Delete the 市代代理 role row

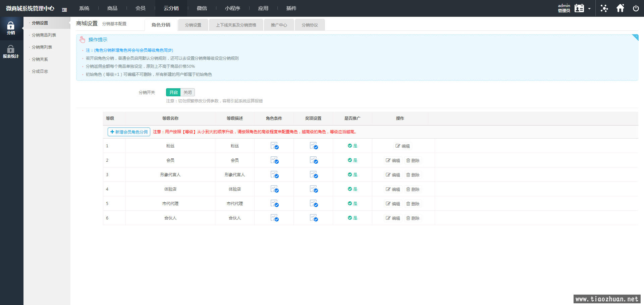(413, 204)
